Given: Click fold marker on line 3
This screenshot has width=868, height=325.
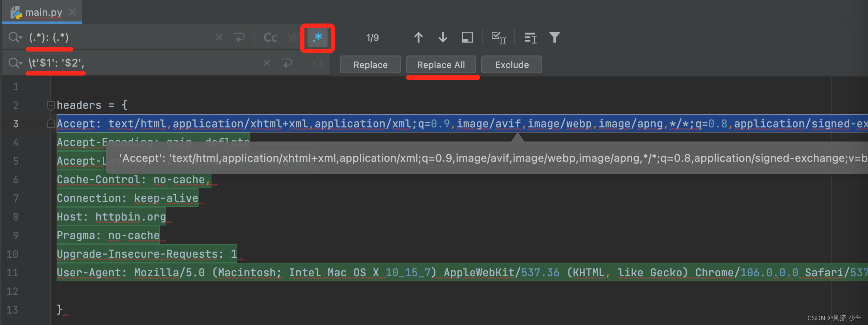Looking at the screenshot, I should coord(51,124).
